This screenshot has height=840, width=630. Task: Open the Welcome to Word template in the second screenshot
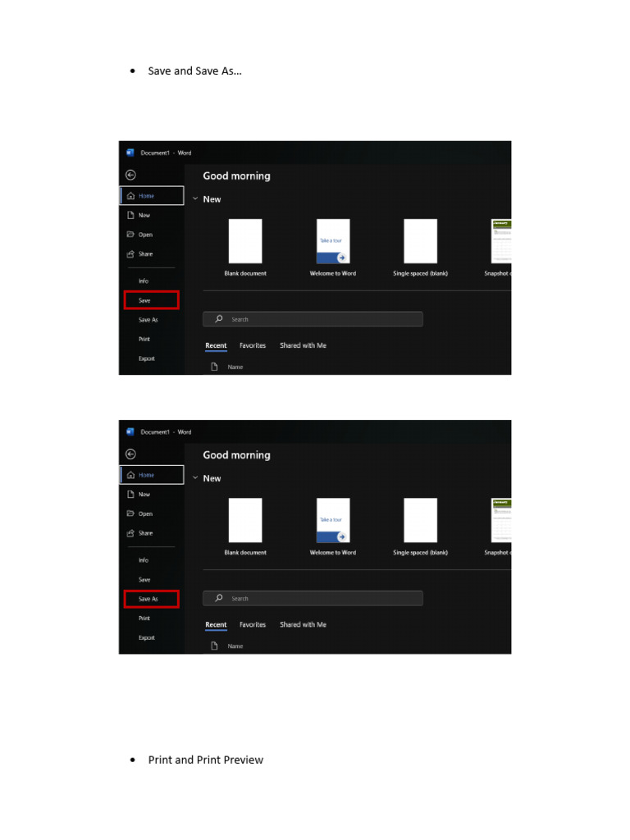coord(333,527)
